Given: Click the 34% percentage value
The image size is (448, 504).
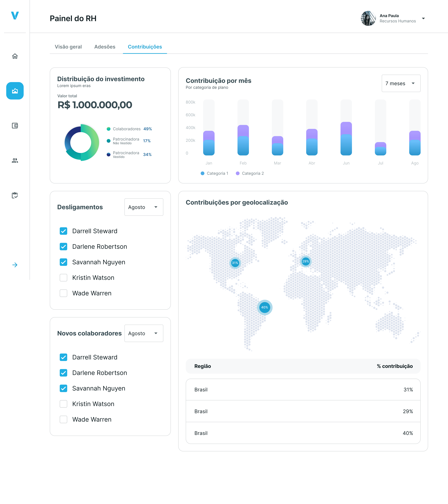Looking at the screenshot, I should pos(147,155).
